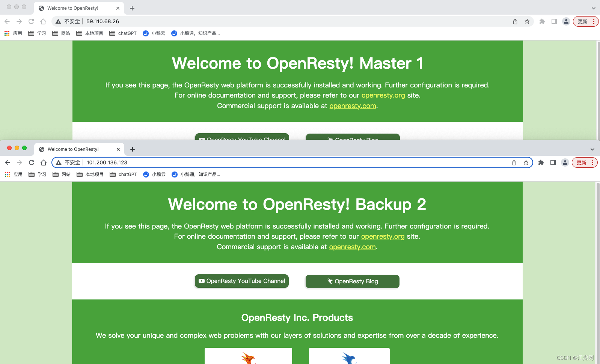Viewport: 600px width, 364px height.
Task: Click forward arrow in front Backup 2 window
Action: 20,162
